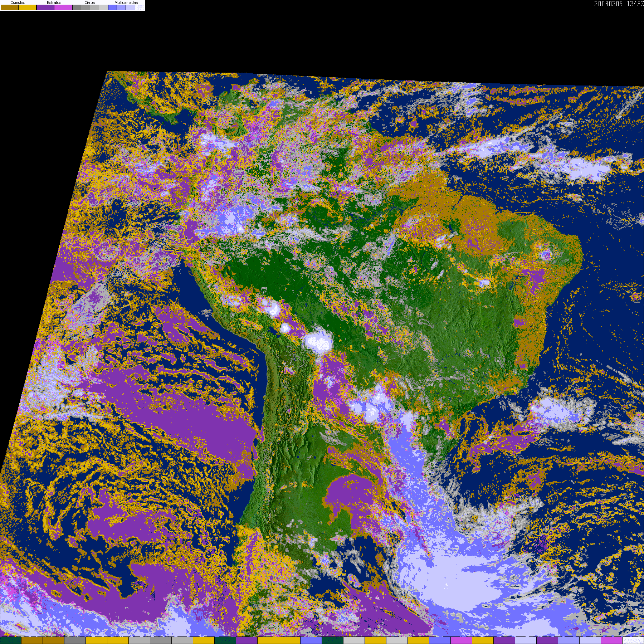Viewport: 644px width, 644px height.
Task: Select the dark purple Estratos legend swatch
Action: click(x=45, y=7)
